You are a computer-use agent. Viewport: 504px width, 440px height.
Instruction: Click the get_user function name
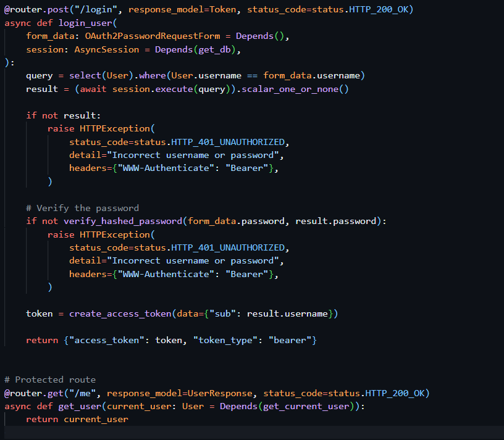(x=80, y=407)
